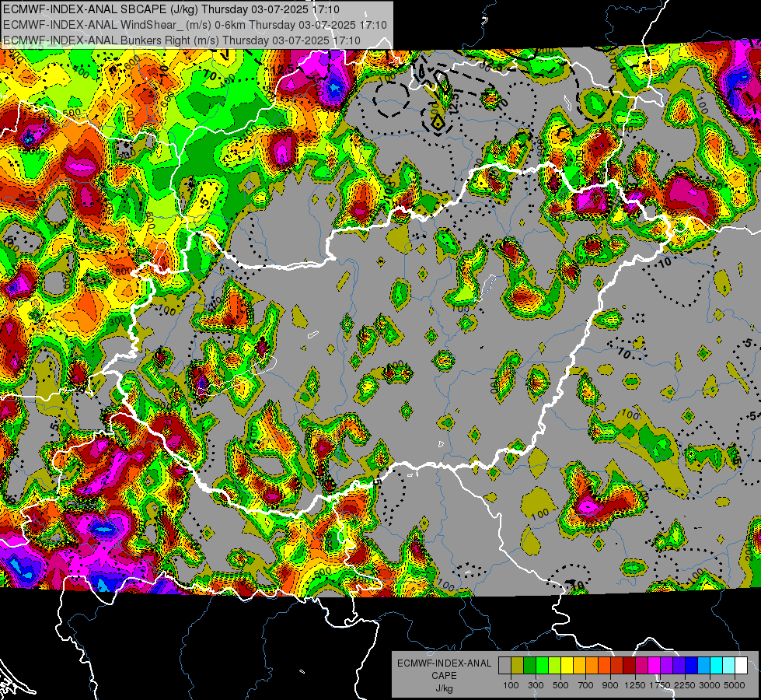Click the olive legend swatch above 100
The image size is (761, 700).
pyautogui.click(x=518, y=665)
